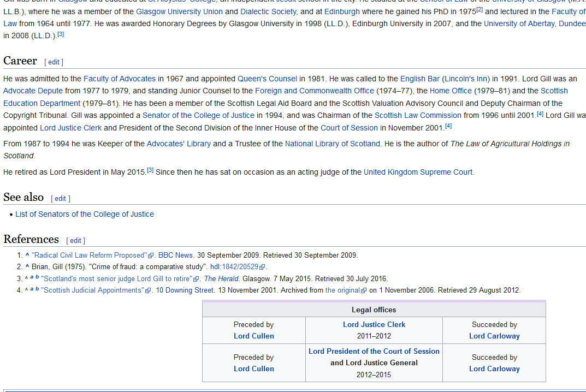
Task: Open "Radical Civil Law Reform Proposed" reference
Action: click(90, 255)
